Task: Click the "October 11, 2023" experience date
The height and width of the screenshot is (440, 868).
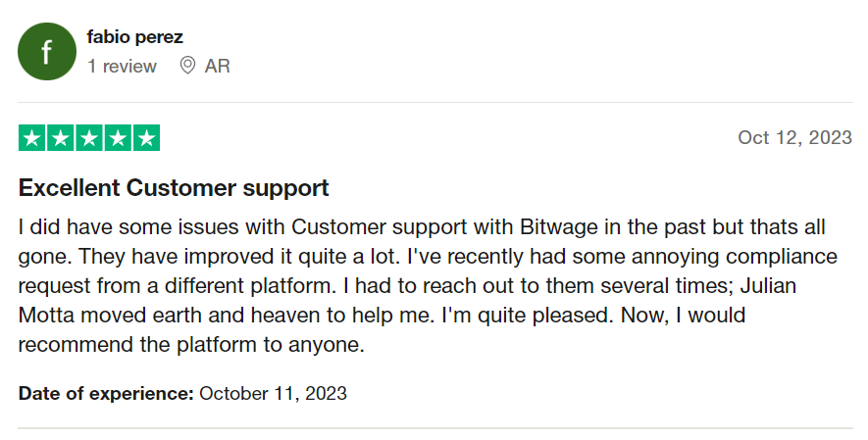Action: [x=273, y=394]
